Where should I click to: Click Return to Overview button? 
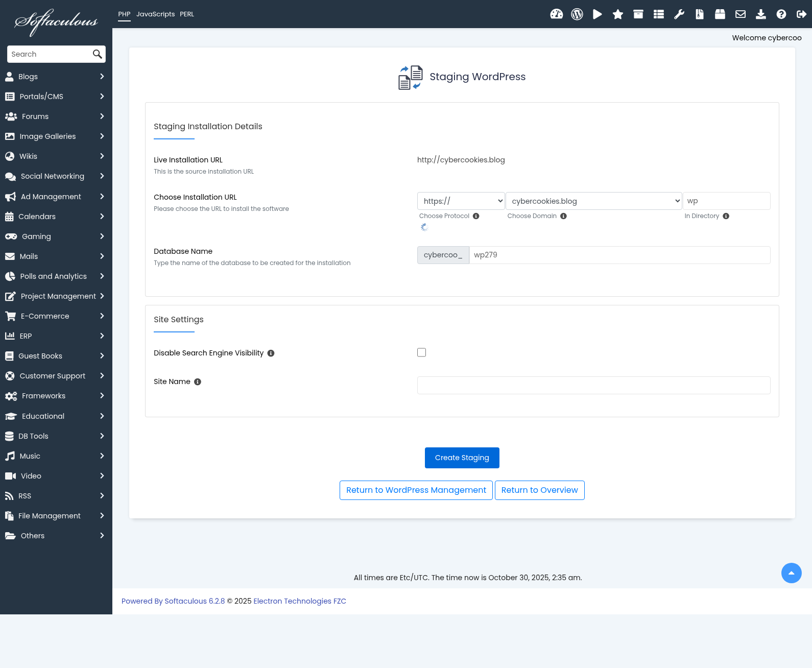pos(540,490)
